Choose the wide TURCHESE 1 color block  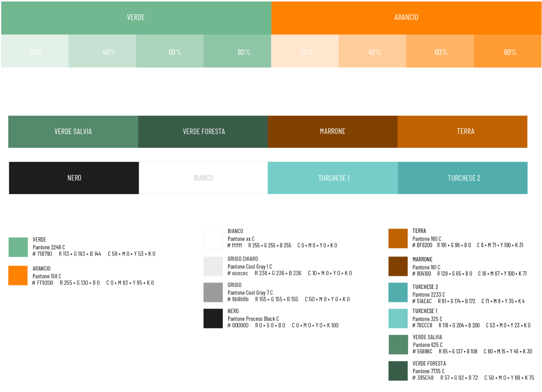click(x=333, y=178)
